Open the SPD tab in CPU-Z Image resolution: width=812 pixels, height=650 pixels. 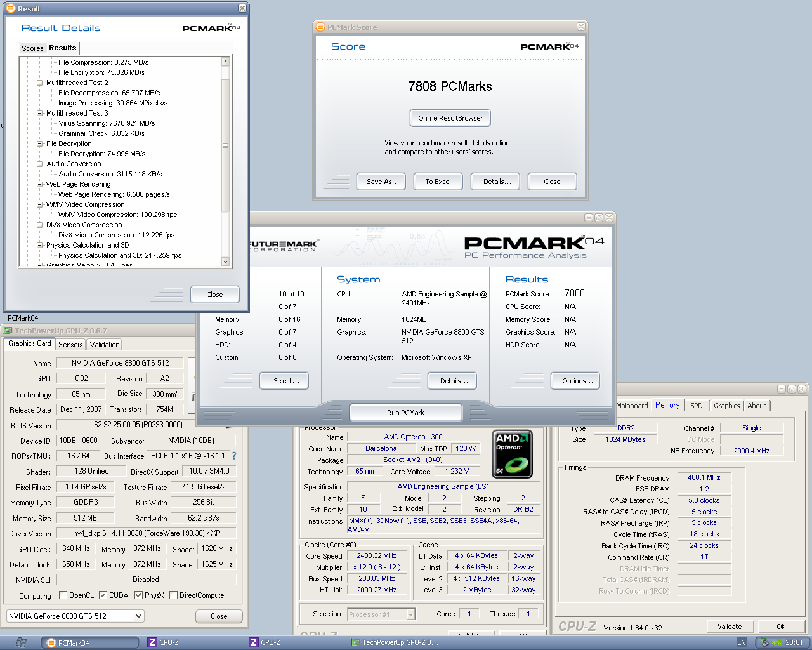(x=697, y=406)
